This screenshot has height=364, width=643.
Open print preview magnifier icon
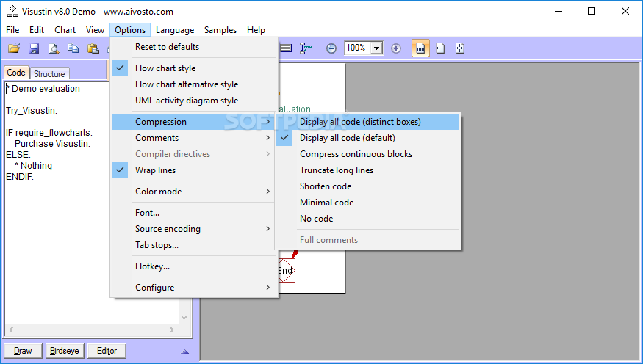point(54,48)
